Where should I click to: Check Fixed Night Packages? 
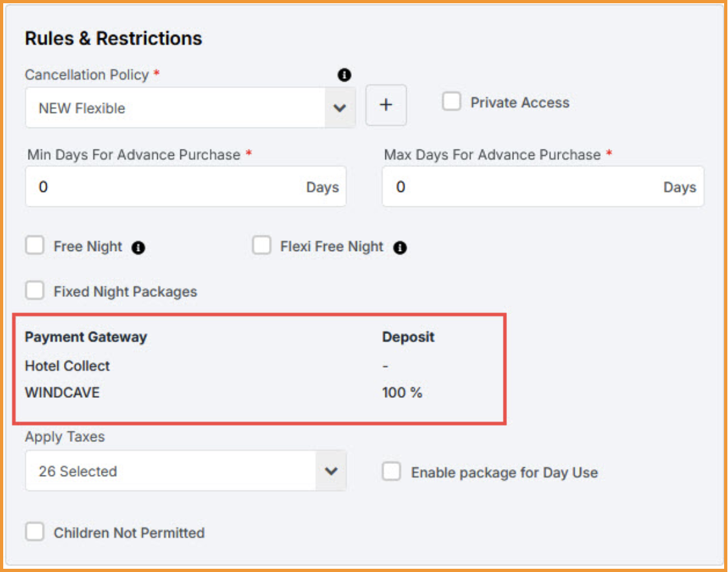[x=34, y=291]
